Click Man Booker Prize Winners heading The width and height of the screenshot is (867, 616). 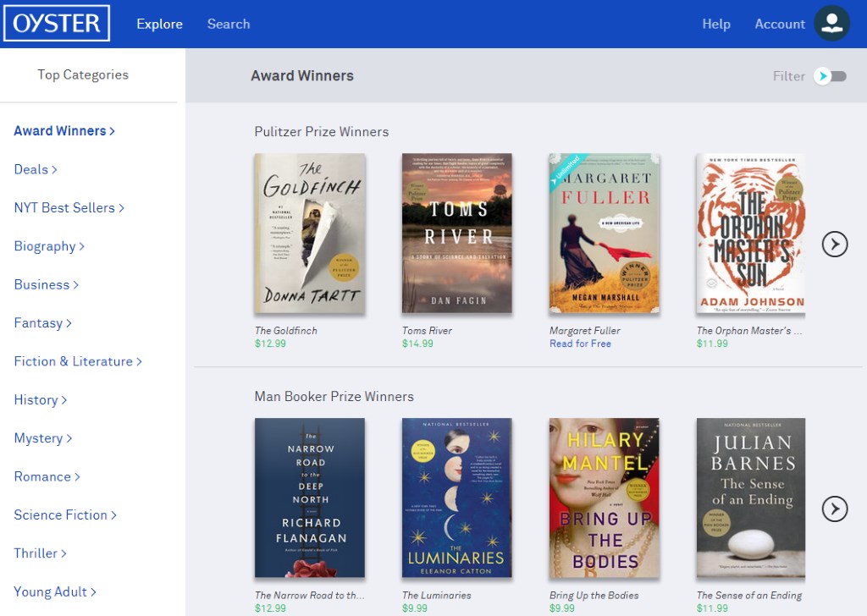click(x=334, y=396)
